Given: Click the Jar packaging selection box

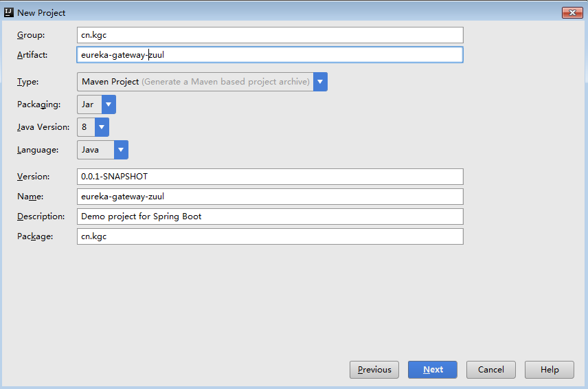Looking at the screenshot, I should click(x=89, y=104).
